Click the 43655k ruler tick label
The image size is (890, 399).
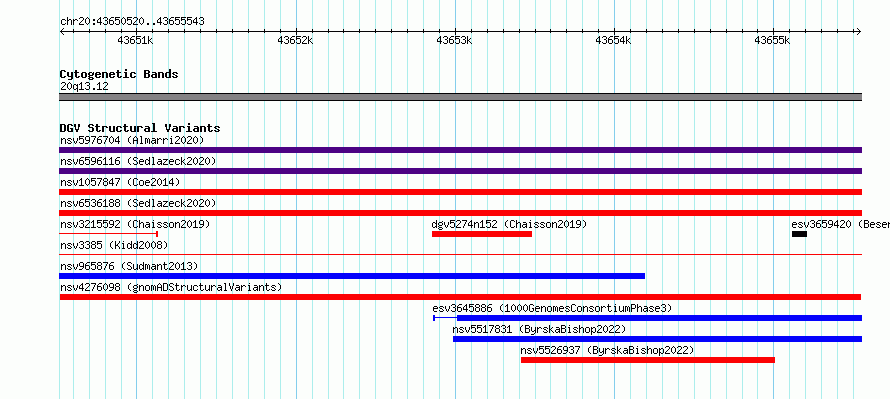point(772,40)
